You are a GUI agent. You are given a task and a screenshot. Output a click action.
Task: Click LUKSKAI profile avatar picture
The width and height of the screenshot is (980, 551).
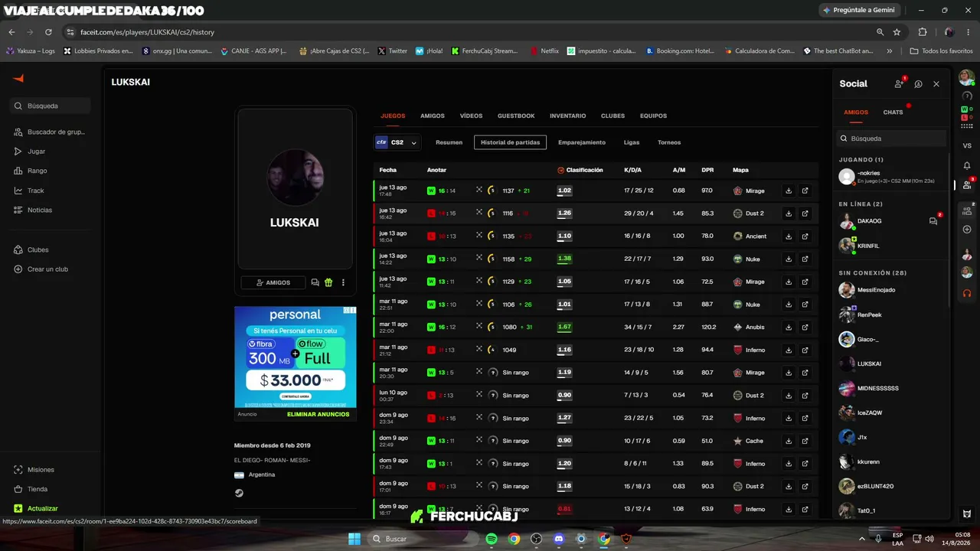[x=295, y=177]
